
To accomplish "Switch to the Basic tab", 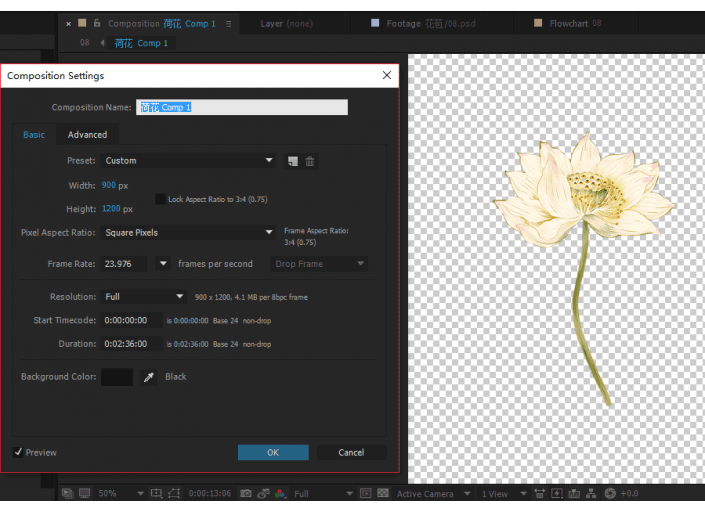I will coord(34,134).
